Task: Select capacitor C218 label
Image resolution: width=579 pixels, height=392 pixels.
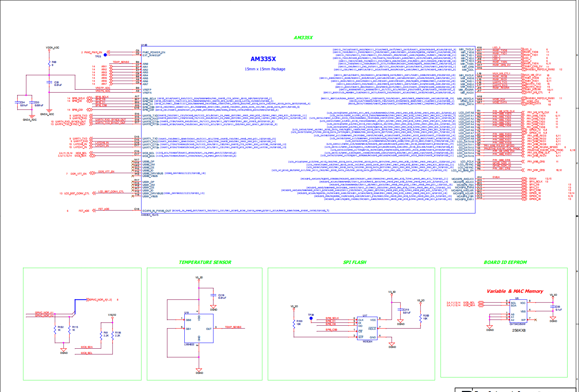Action: [221, 295]
